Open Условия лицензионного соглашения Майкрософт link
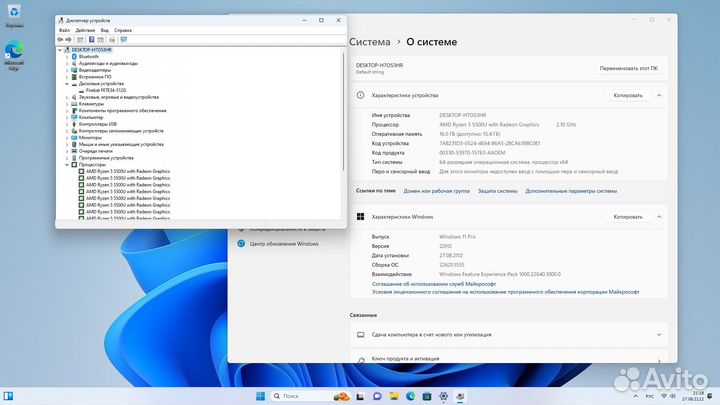The width and height of the screenshot is (720, 405). click(505, 292)
